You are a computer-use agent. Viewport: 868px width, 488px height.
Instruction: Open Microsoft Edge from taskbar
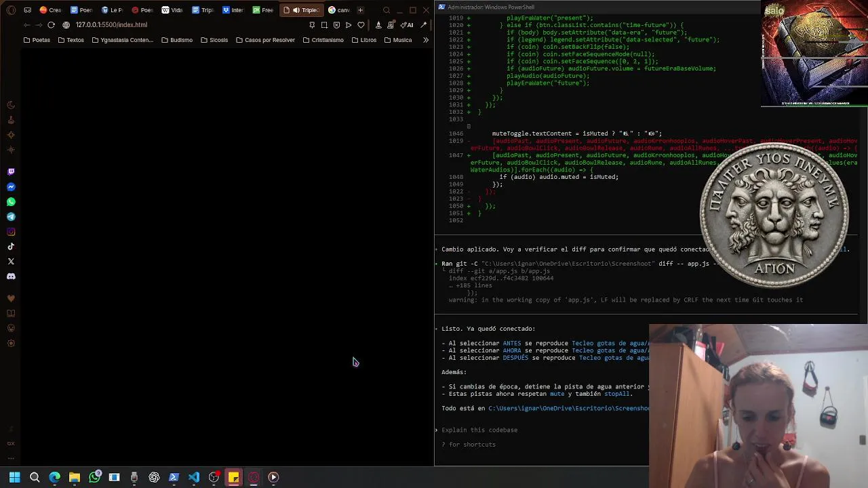[x=54, y=477]
